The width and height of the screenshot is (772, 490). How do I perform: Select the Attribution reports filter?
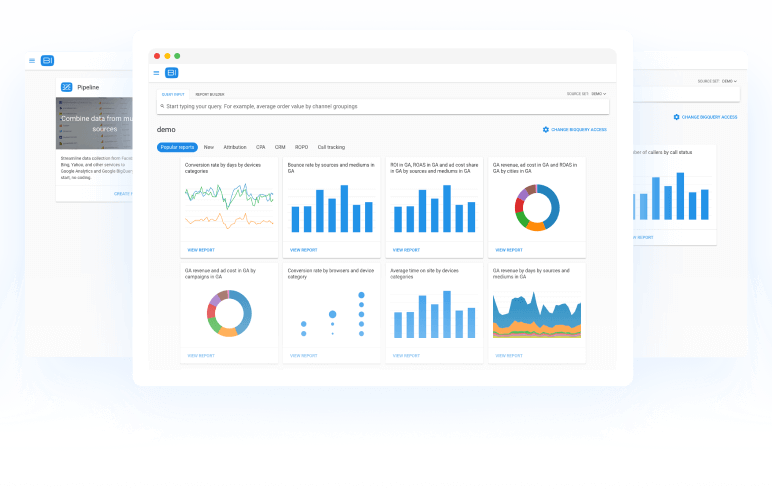[x=235, y=147]
